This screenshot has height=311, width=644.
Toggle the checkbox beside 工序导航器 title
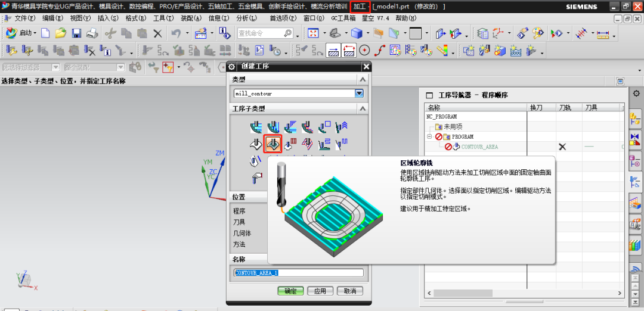pos(429,95)
